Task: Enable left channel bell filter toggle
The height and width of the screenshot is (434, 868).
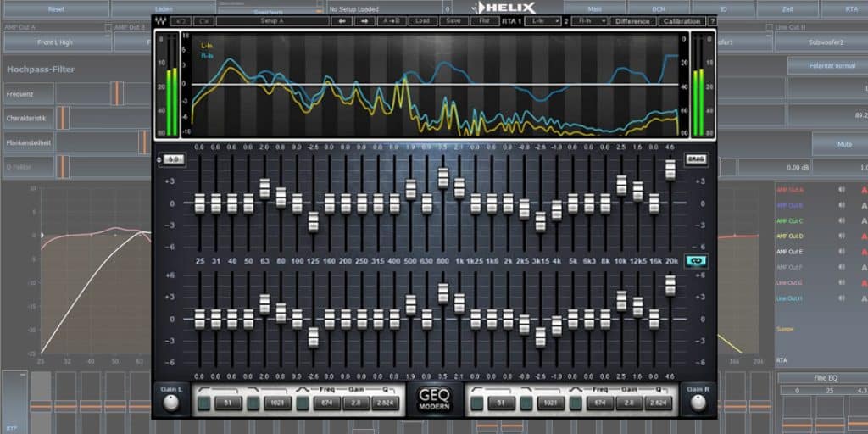Action: [303, 403]
